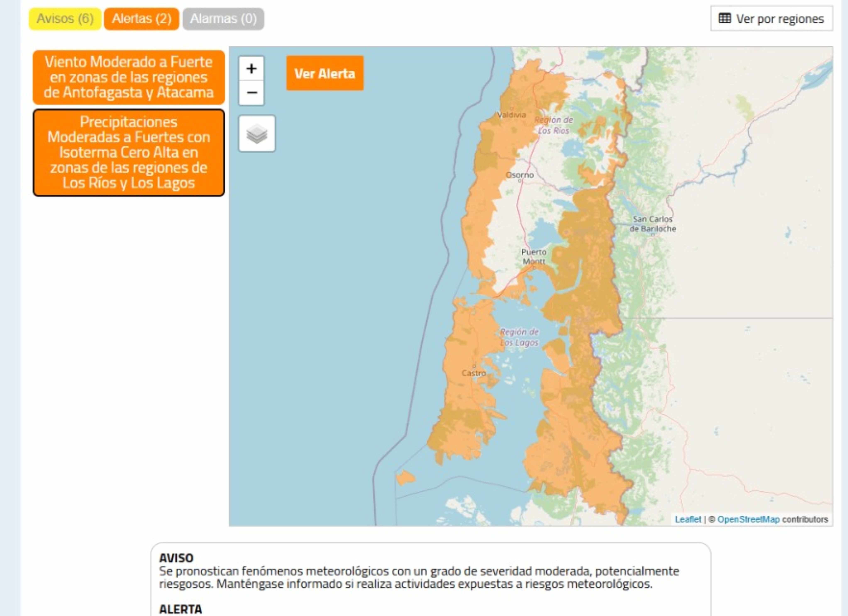Viewport: 848px width, 616px height.
Task: Click the Valdivia city label on map
Action: (511, 115)
